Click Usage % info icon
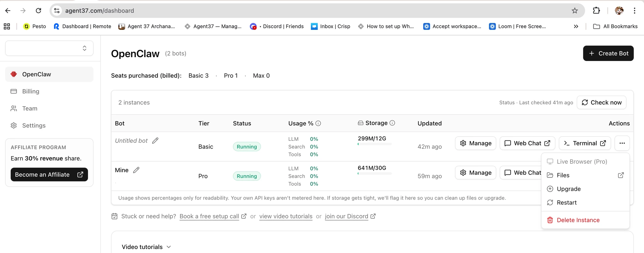The width and height of the screenshot is (644, 253). 318,123
